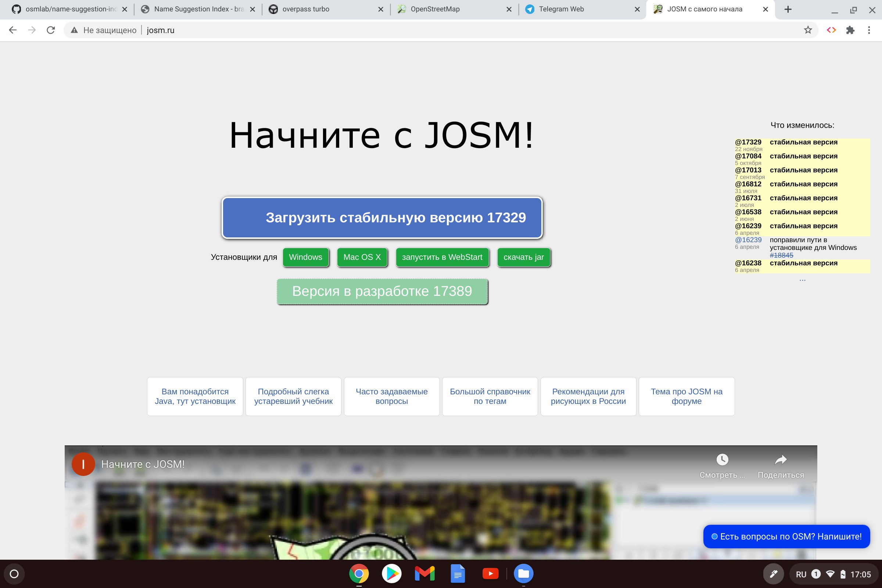This screenshot has height=588, width=882.
Task: Click the video's 'Поделиться' share icon
Action: 781,460
